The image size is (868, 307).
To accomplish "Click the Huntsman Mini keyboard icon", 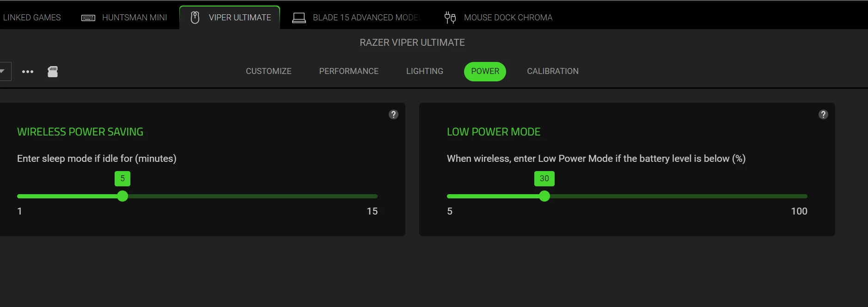I will pos(88,18).
